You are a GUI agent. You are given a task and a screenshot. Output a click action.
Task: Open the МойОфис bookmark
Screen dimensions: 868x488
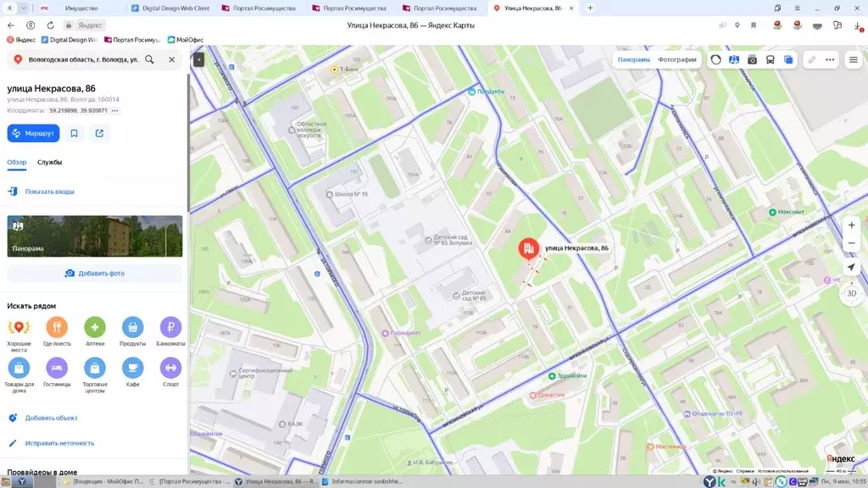(x=186, y=40)
